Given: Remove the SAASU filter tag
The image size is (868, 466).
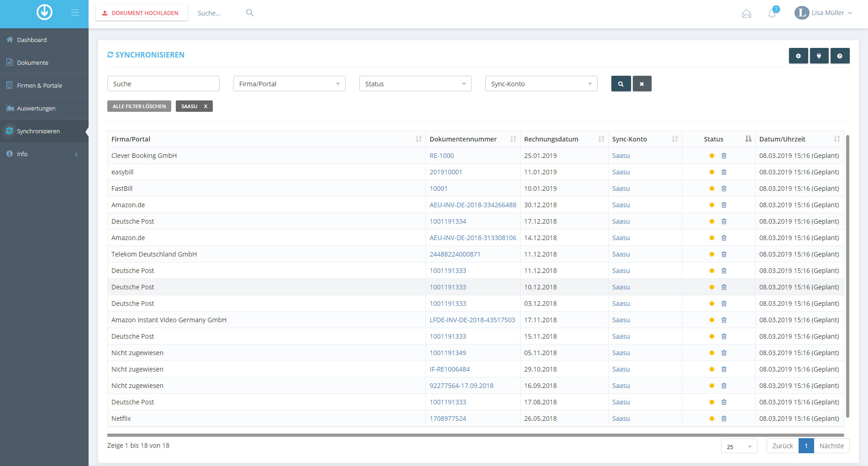Looking at the screenshot, I should pyautogui.click(x=205, y=106).
